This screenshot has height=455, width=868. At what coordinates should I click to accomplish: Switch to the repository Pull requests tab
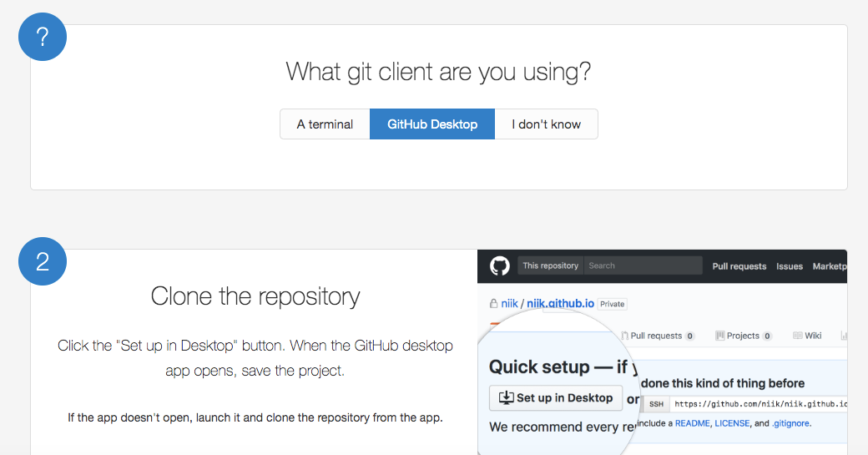pyautogui.click(x=658, y=336)
